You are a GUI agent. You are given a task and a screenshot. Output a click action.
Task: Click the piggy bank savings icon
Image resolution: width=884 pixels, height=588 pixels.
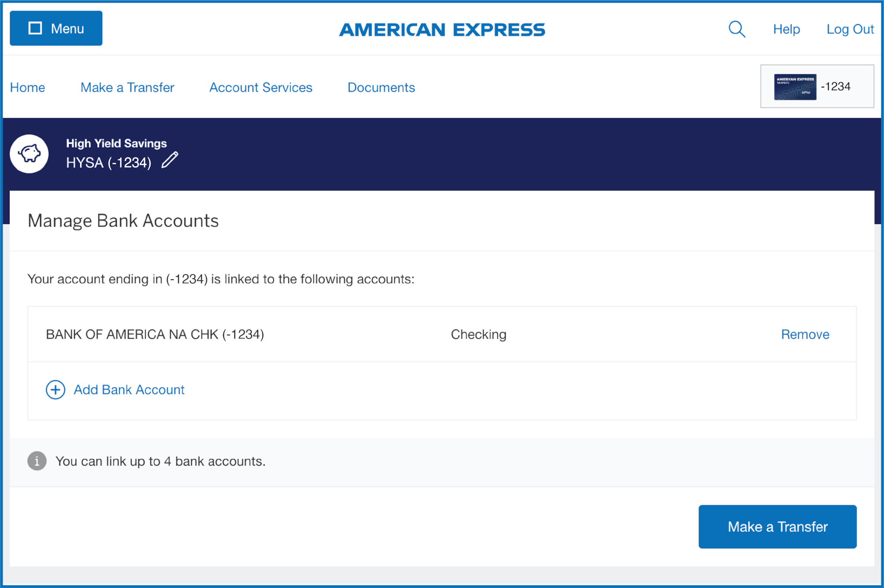tap(29, 154)
